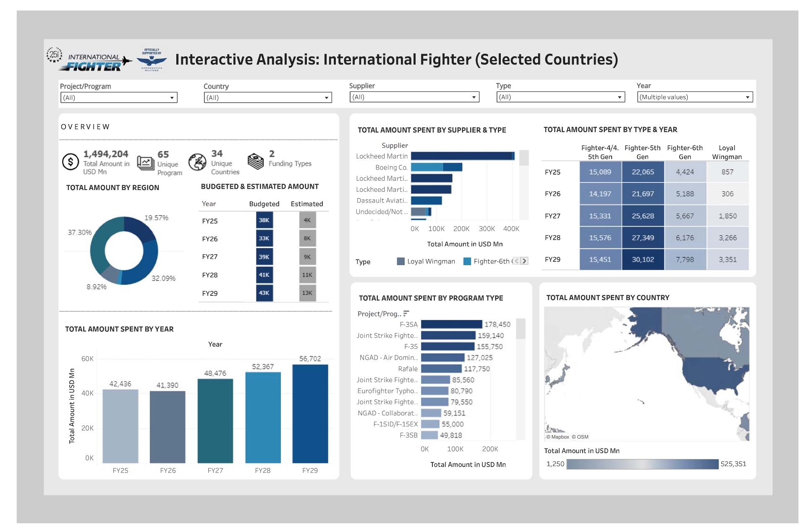Click the OSM attribution link on map

pyautogui.click(x=582, y=437)
